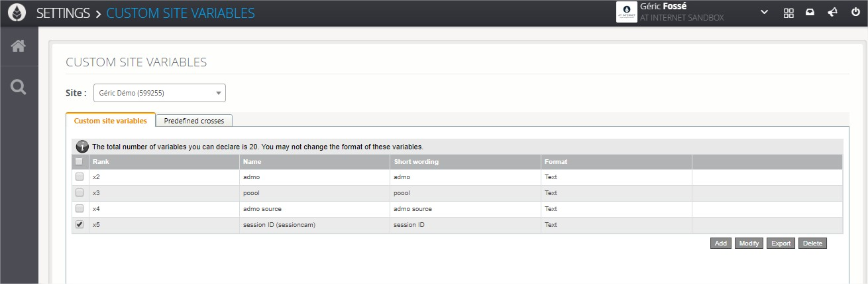Viewport: 868px width, 284px height.
Task: Click the Modify button
Action: [x=749, y=244]
